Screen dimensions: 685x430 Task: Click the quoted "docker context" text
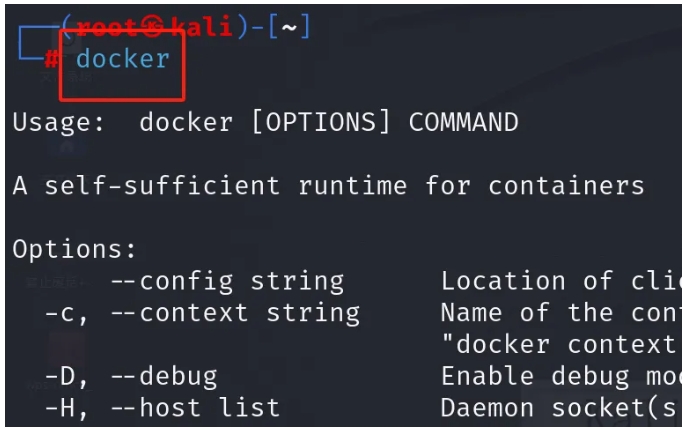pyautogui.click(x=559, y=345)
